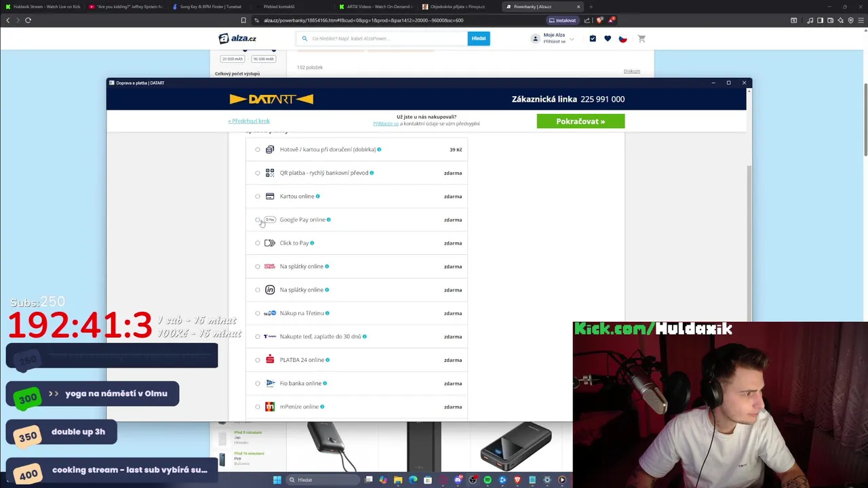Screen dimensions: 868x488
Task: Open browser hamburger menu
Action: click(861, 20)
